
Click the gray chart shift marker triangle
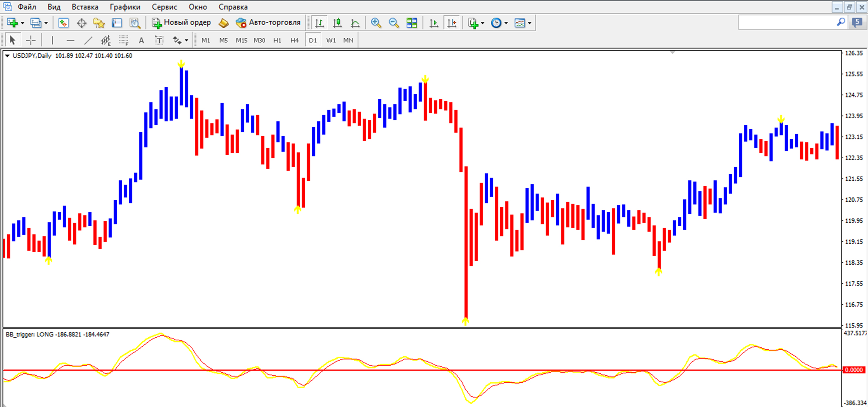(673, 52)
